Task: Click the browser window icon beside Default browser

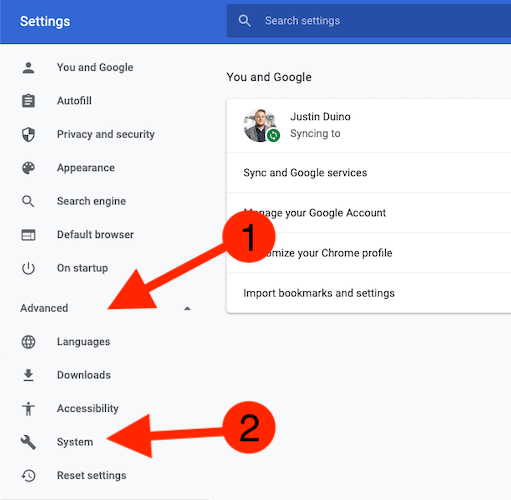Action: coord(28,235)
